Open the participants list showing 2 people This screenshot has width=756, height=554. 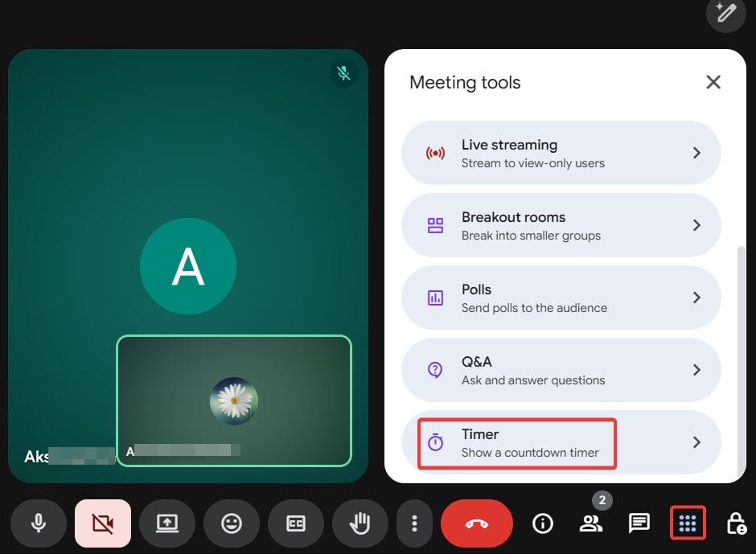(591, 523)
